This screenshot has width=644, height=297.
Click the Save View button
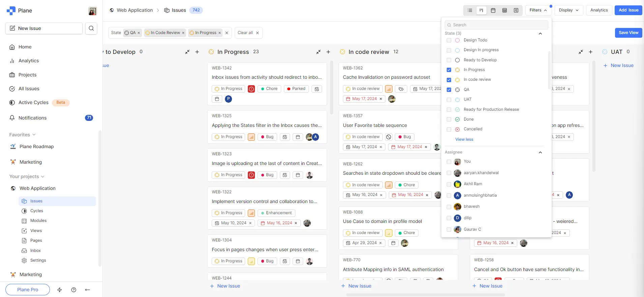click(628, 33)
